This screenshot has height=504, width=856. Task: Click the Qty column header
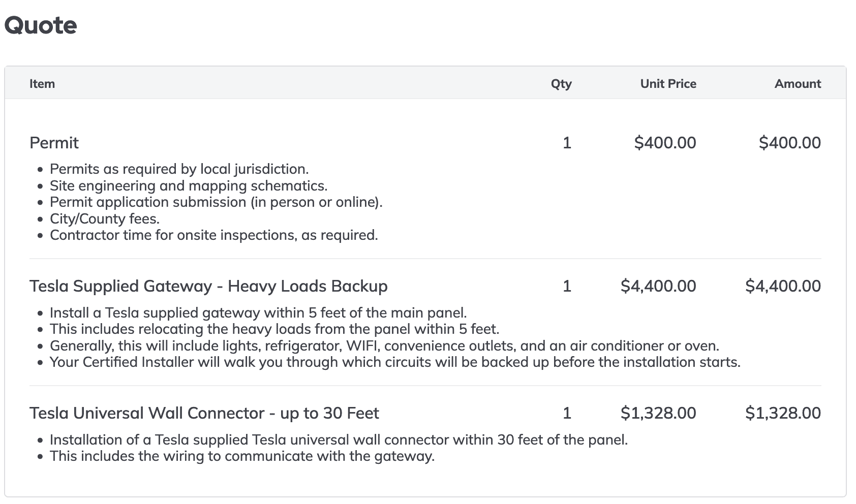click(561, 84)
